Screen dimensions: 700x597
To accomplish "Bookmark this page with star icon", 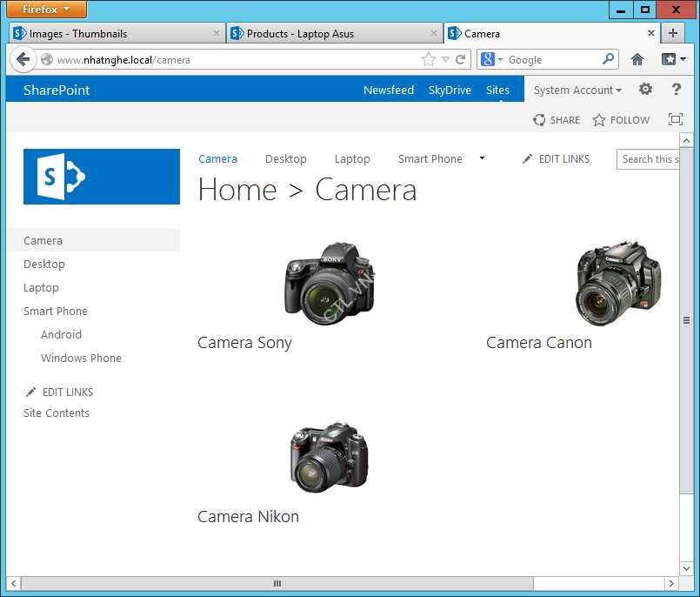I will [x=428, y=59].
